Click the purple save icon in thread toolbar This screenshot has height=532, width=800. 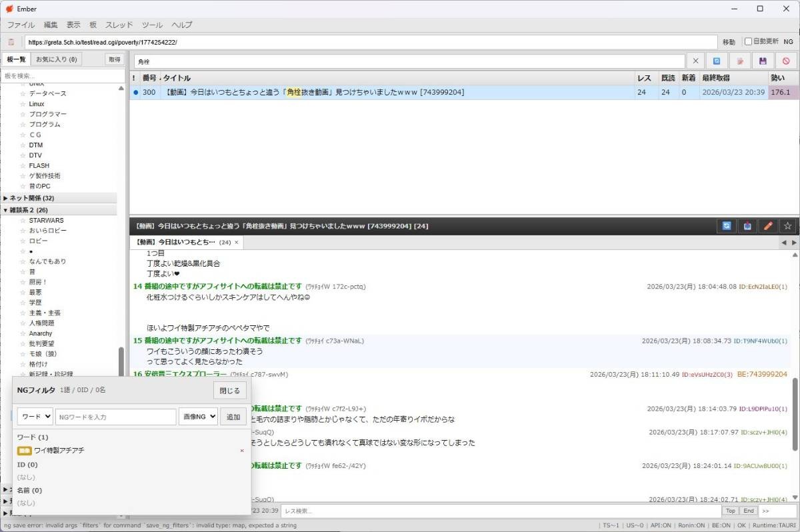[x=763, y=61]
